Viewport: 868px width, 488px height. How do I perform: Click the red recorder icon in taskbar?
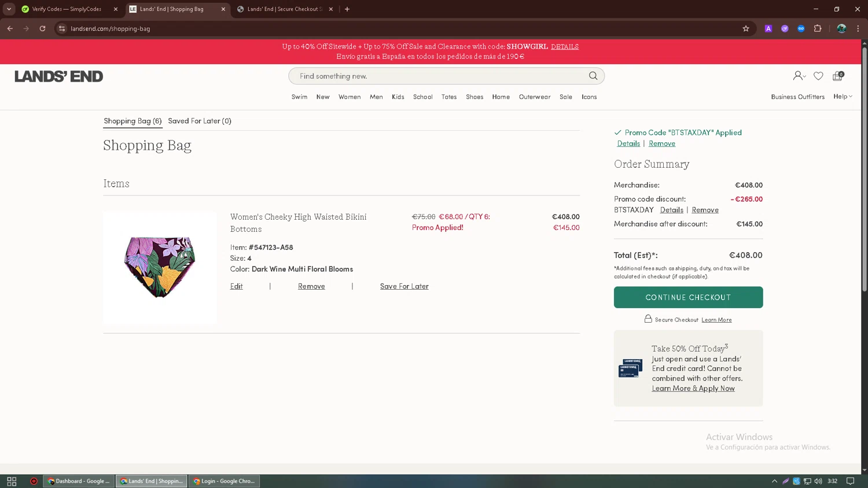[34, 481]
